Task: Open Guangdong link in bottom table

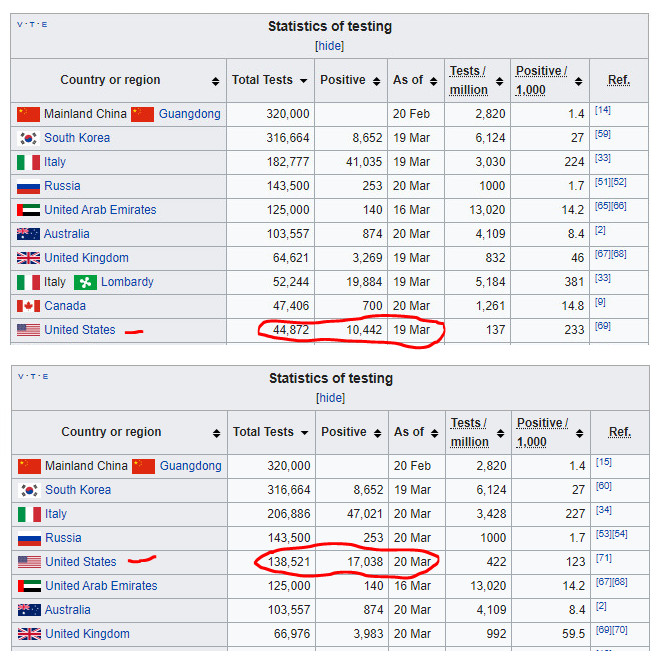Action: [x=190, y=466]
